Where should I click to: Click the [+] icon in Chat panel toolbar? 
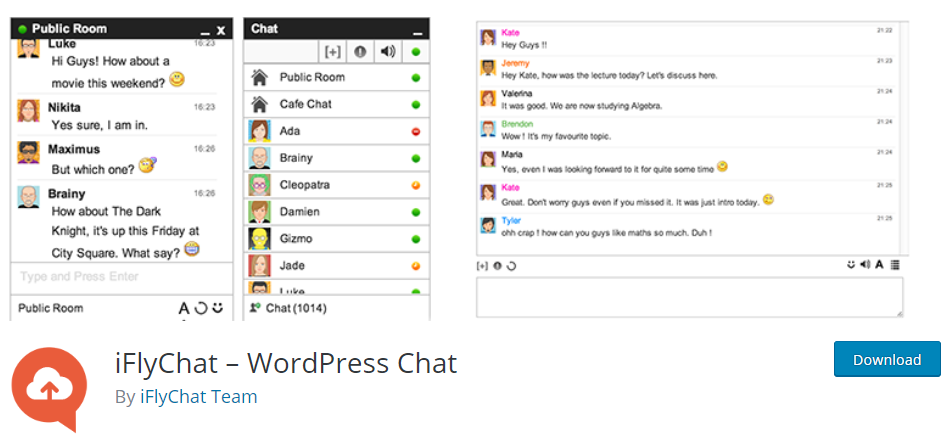click(x=332, y=52)
